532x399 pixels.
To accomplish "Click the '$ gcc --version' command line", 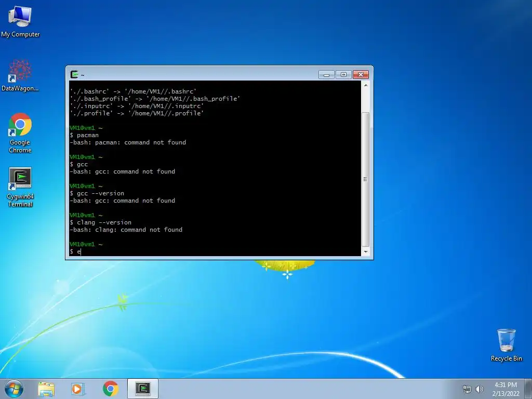I will point(97,193).
